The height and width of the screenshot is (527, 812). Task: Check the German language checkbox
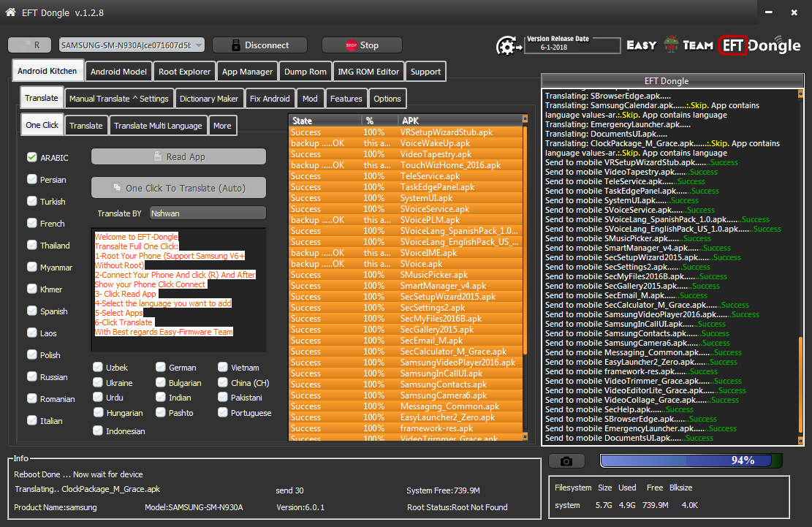161,367
